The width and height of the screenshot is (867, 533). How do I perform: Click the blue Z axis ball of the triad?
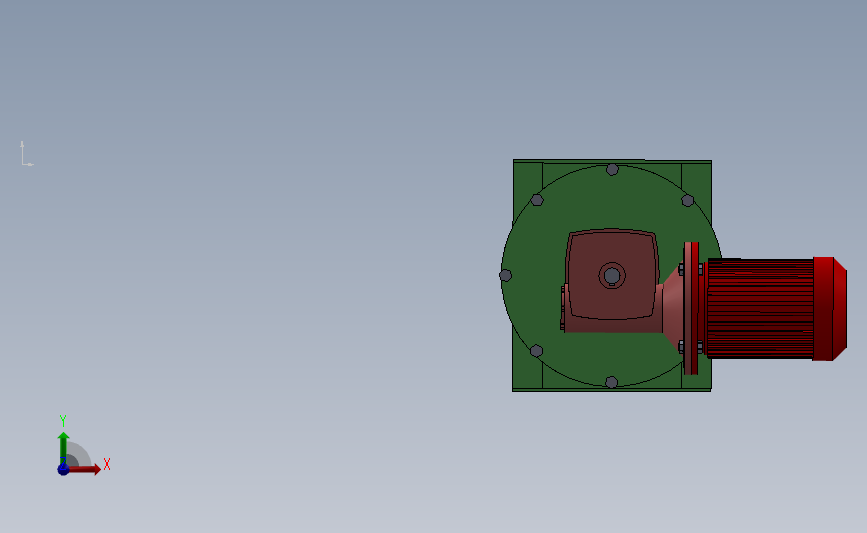[x=63, y=469]
